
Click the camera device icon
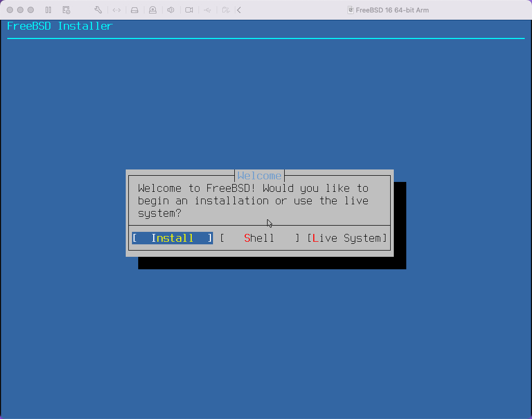tap(189, 10)
